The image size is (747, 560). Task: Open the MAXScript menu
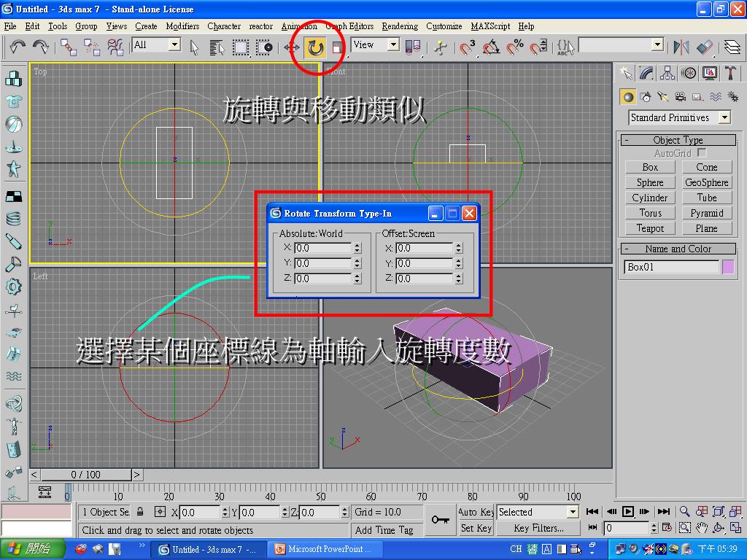[490, 26]
